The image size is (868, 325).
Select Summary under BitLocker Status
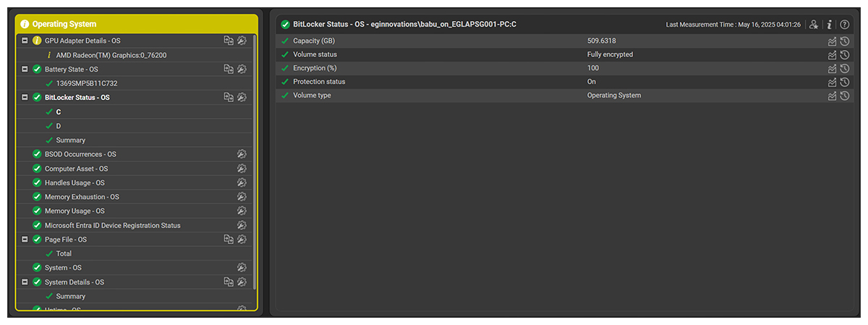coord(70,140)
